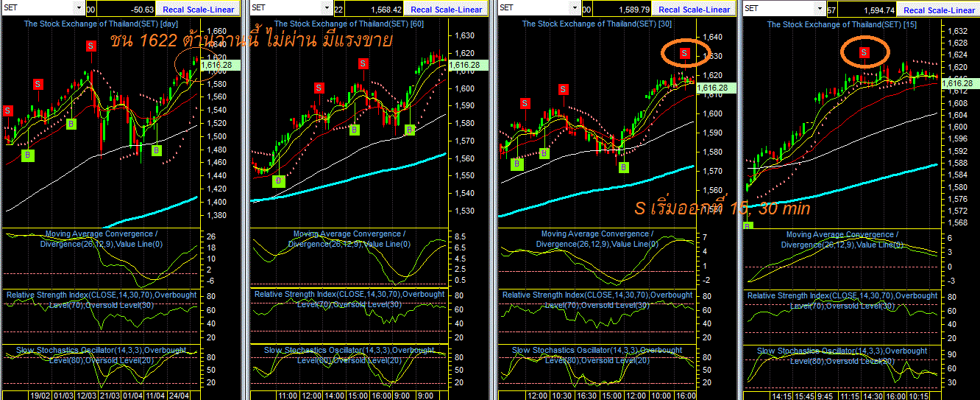Click the green B marker near 15:00 in the 30-minute chart
Screen dimensions: 980x400
coord(624,167)
